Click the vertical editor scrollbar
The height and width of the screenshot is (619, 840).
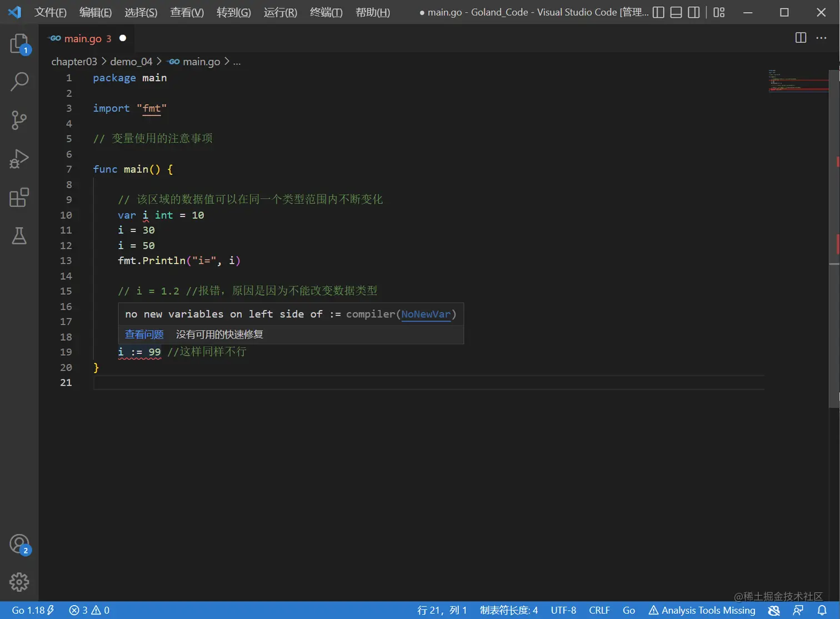(834, 239)
